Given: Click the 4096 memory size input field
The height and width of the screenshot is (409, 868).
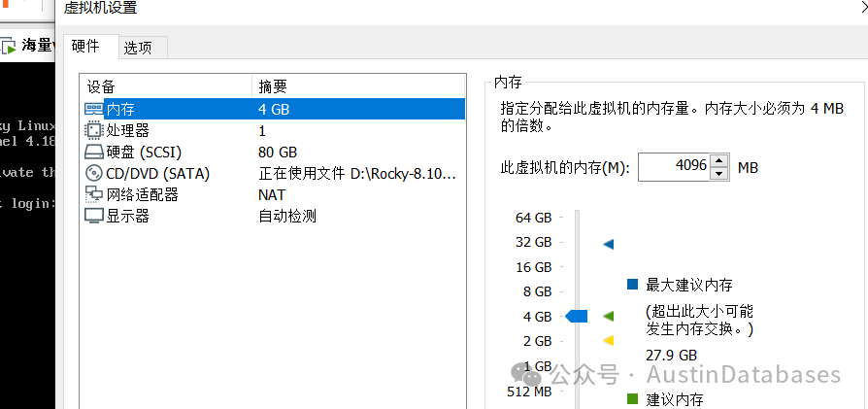Looking at the screenshot, I should click(674, 167).
